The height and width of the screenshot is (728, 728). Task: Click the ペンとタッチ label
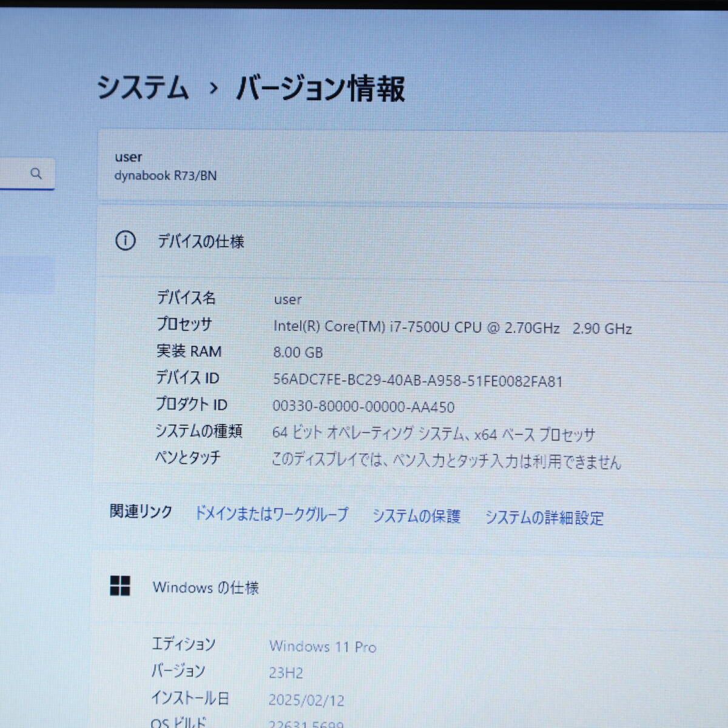tap(187, 457)
